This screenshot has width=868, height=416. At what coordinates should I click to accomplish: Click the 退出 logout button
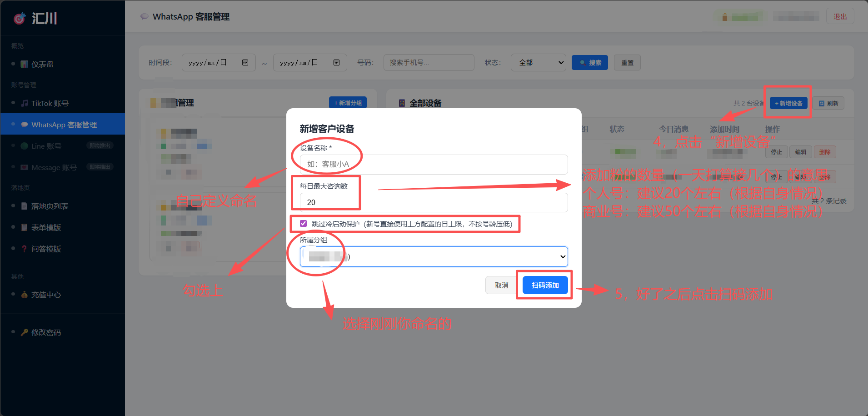[x=840, y=16]
